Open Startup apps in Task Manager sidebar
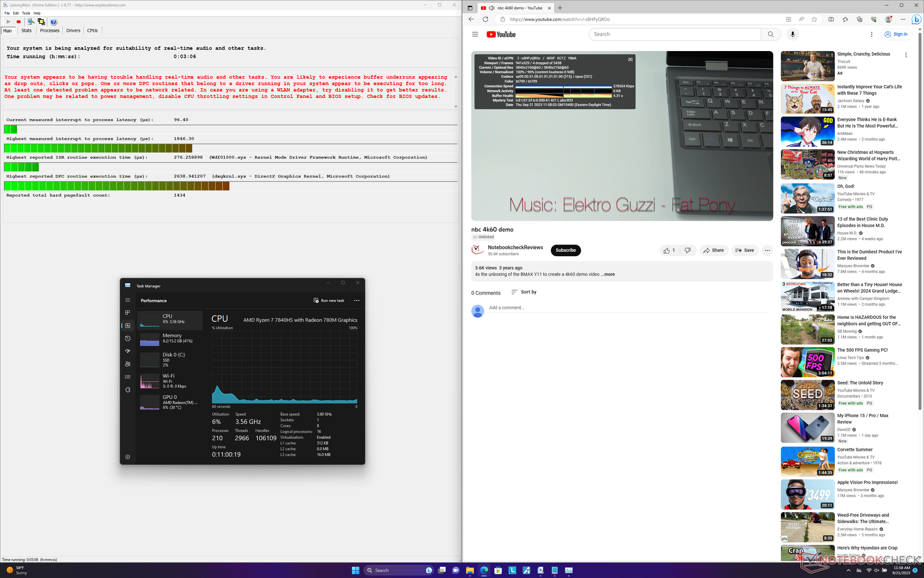 click(128, 351)
